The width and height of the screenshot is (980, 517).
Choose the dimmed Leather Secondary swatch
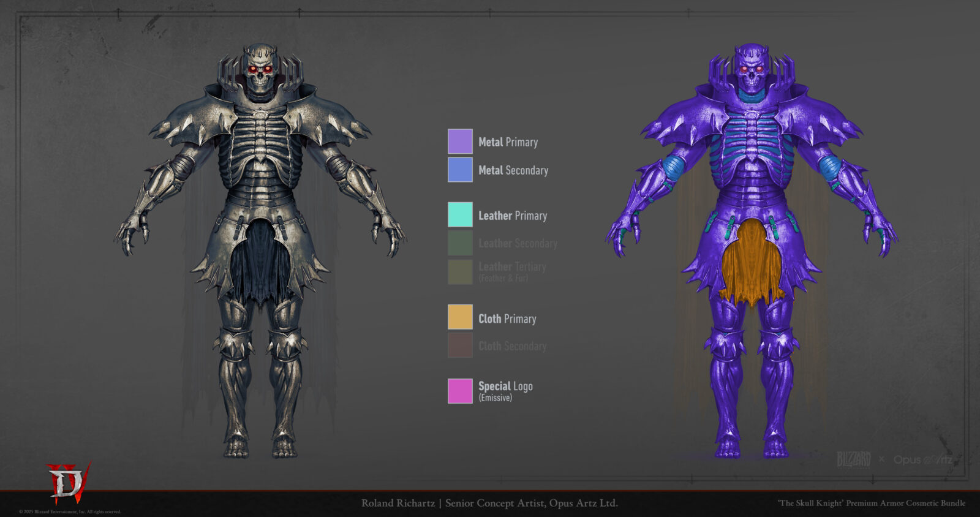(460, 243)
